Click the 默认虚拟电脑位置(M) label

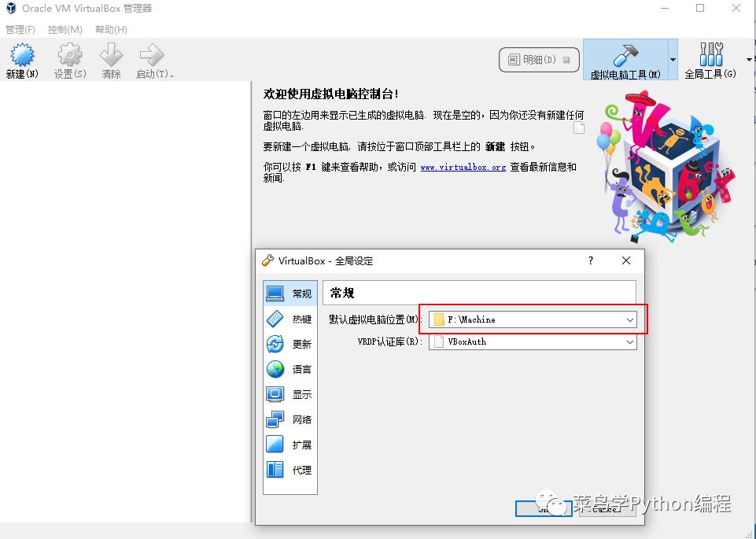click(x=375, y=319)
